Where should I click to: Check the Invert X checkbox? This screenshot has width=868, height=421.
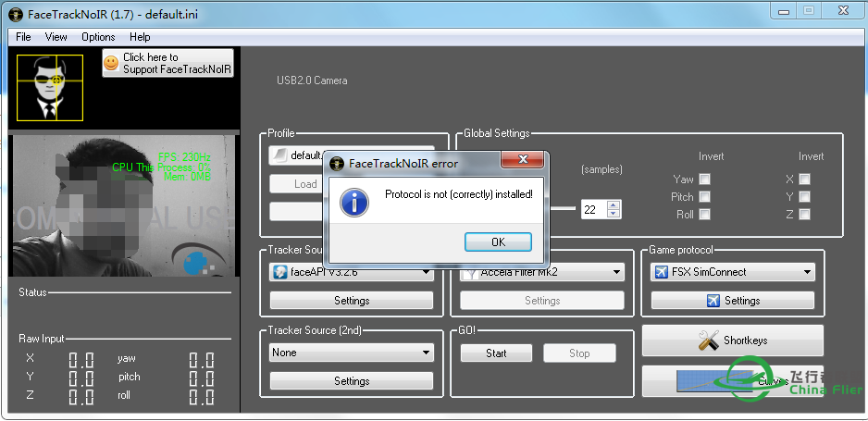pos(804,180)
